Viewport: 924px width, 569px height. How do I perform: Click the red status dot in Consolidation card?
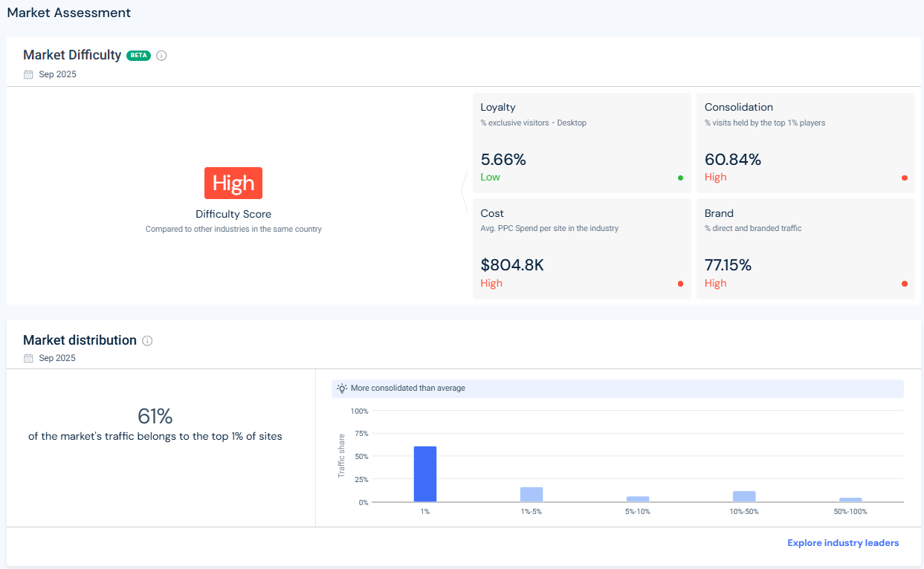[904, 178]
